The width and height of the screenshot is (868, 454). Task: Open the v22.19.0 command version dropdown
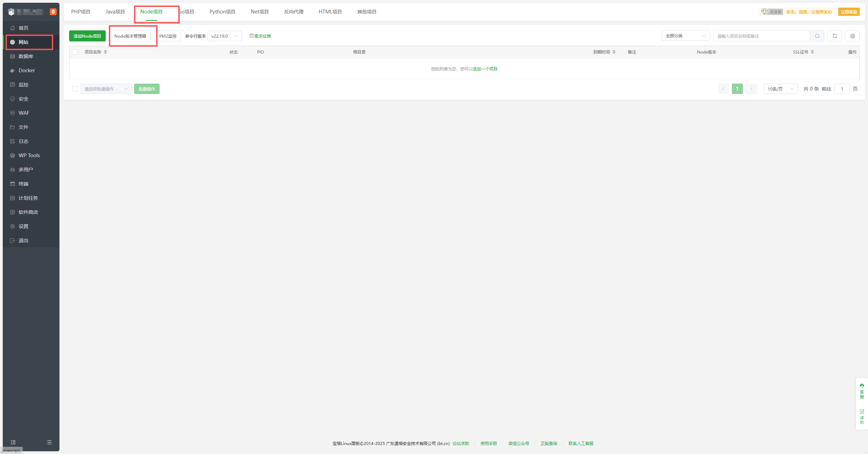(224, 36)
